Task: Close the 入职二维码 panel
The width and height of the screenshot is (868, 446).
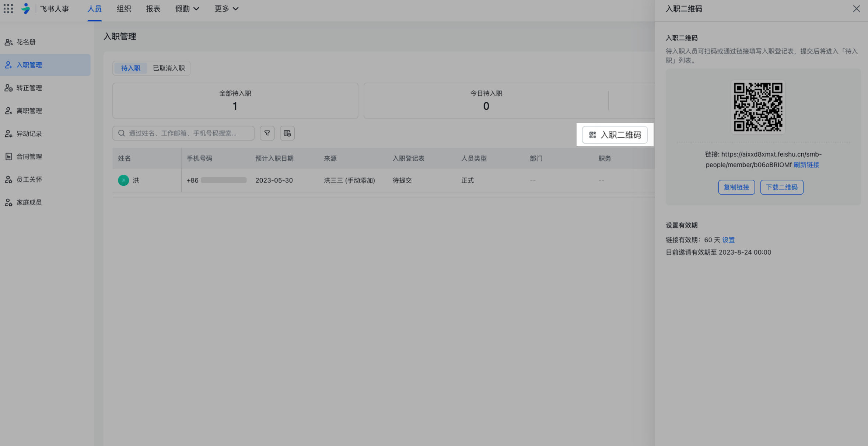Action: pos(856,8)
